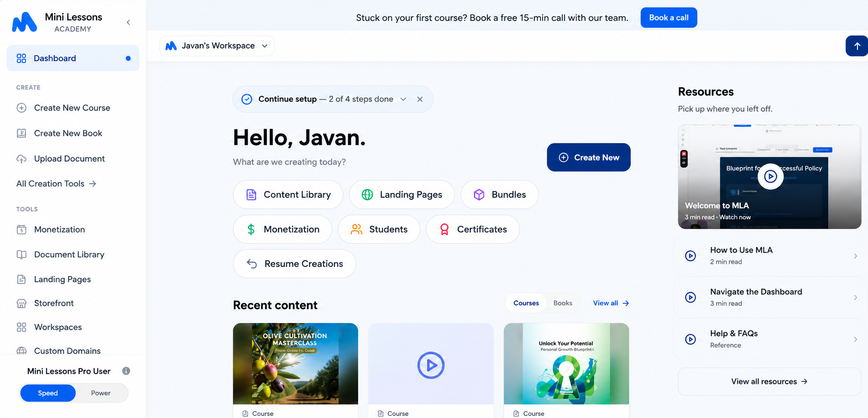Play the Welcome to MLA video
This screenshot has height=418, width=868.
(x=771, y=176)
